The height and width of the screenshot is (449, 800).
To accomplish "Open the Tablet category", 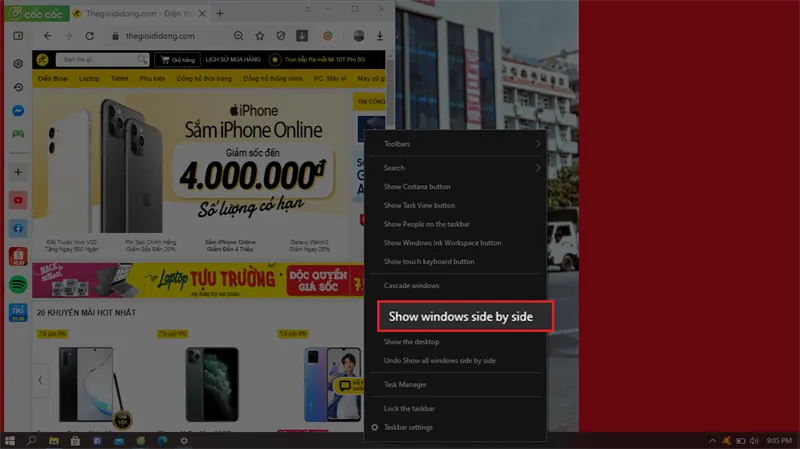I will pyautogui.click(x=119, y=79).
